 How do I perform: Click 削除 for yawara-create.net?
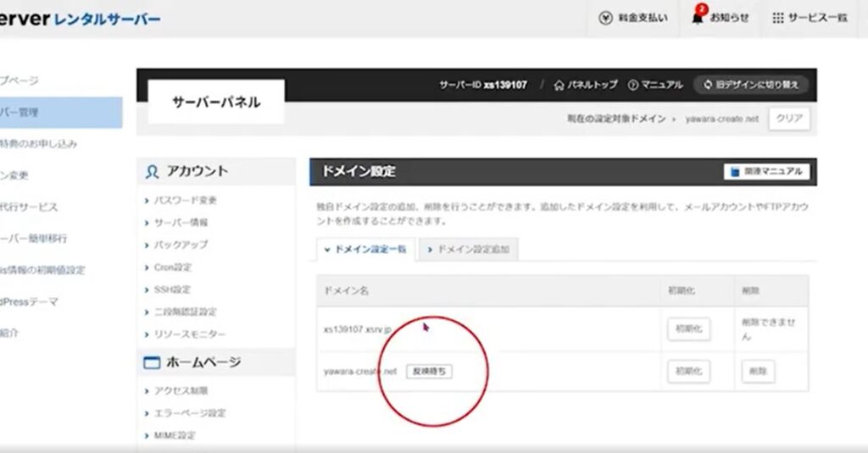click(x=758, y=371)
